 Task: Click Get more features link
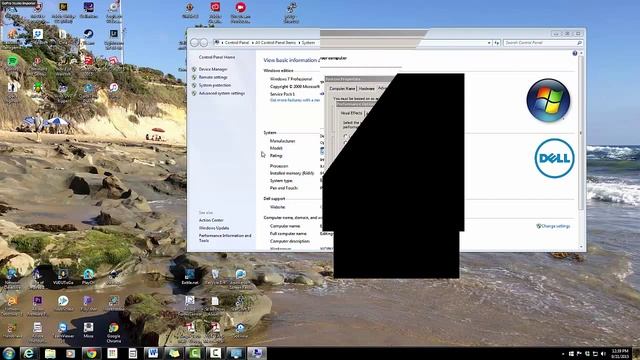(295, 100)
